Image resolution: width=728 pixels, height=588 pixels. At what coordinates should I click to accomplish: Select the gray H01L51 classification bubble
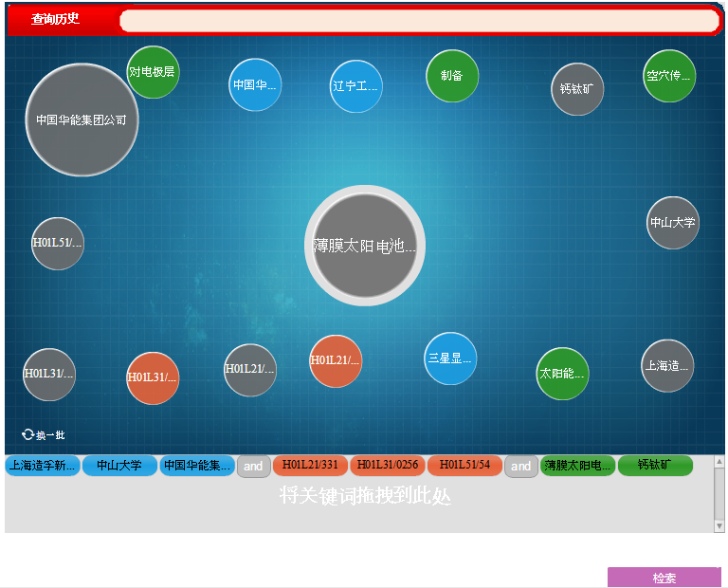coord(58,243)
